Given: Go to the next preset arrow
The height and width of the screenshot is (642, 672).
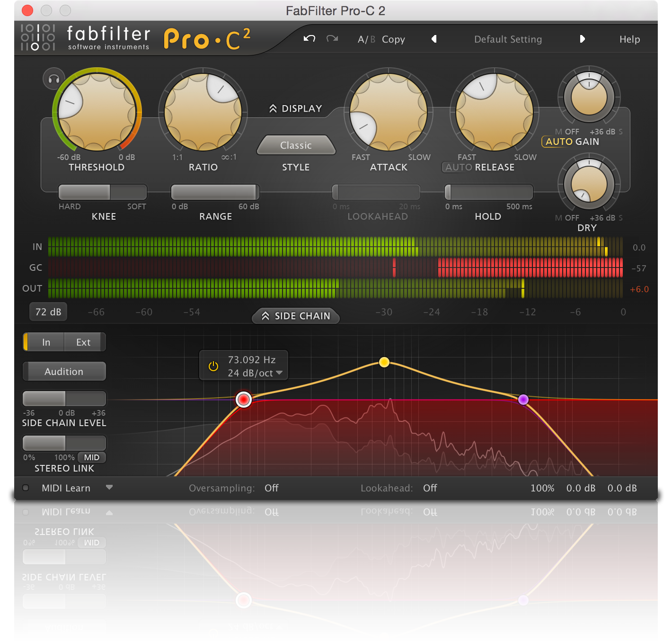Looking at the screenshot, I should tap(582, 39).
